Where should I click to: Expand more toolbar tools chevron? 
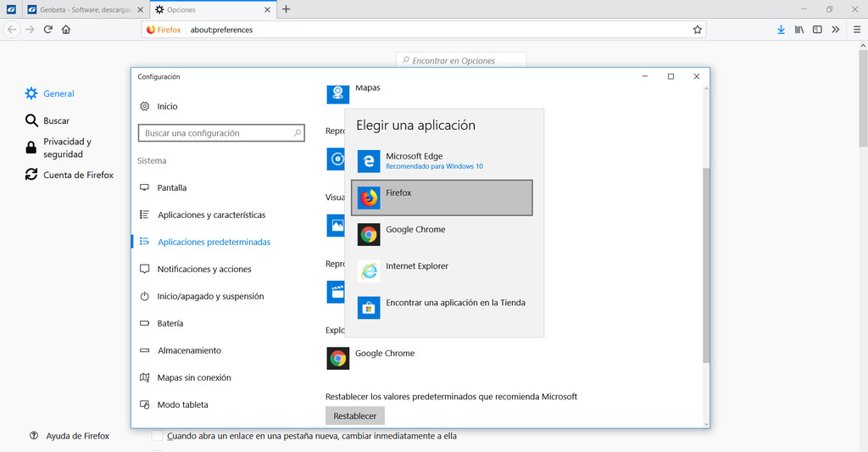point(835,30)
